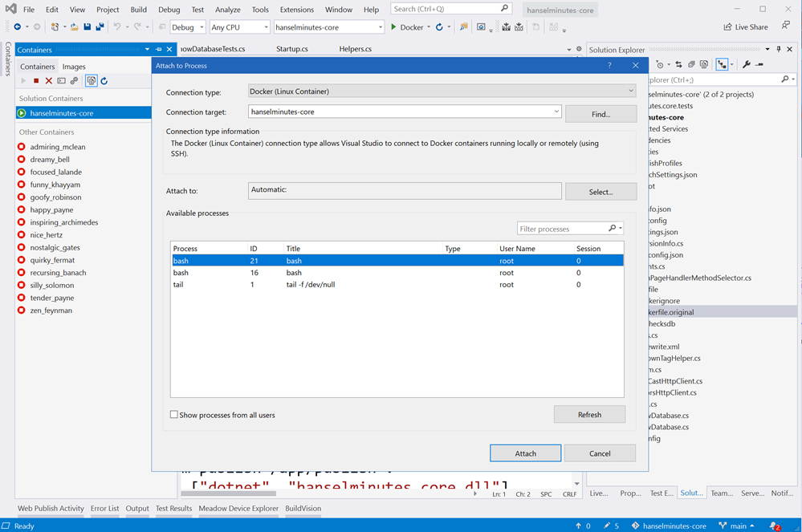Viewport: 802px width, 532px height.
Task: Open the Debug menu
Action: coord(169,9)
